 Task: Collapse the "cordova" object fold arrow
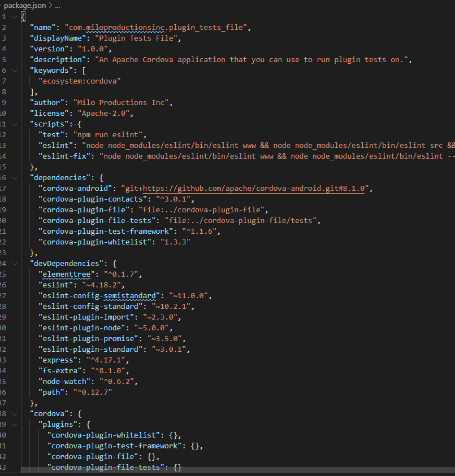[14, 414]
